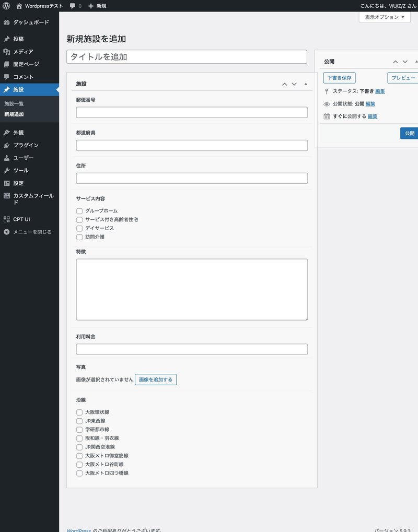Viewport: 418px width, 532px height.
Task: Open the ダッシュボード menu
Action: (x=30, y=22)
